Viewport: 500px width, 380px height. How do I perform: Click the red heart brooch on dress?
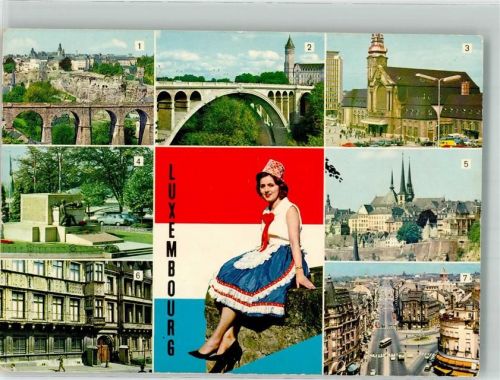pos(269,219)
